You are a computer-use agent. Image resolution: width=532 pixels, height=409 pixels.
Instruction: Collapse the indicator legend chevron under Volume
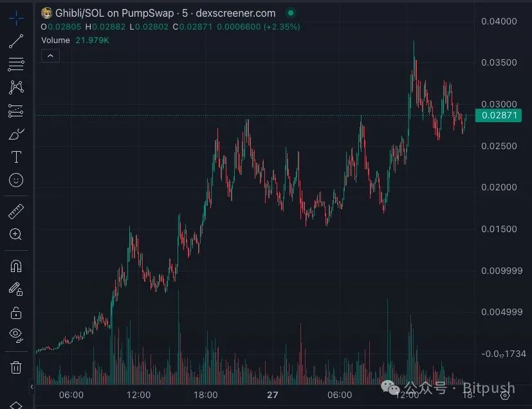50,56
